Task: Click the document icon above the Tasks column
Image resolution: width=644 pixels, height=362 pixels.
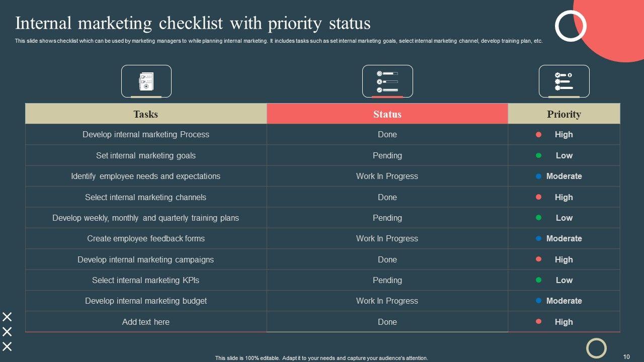Action: (146, 81)
